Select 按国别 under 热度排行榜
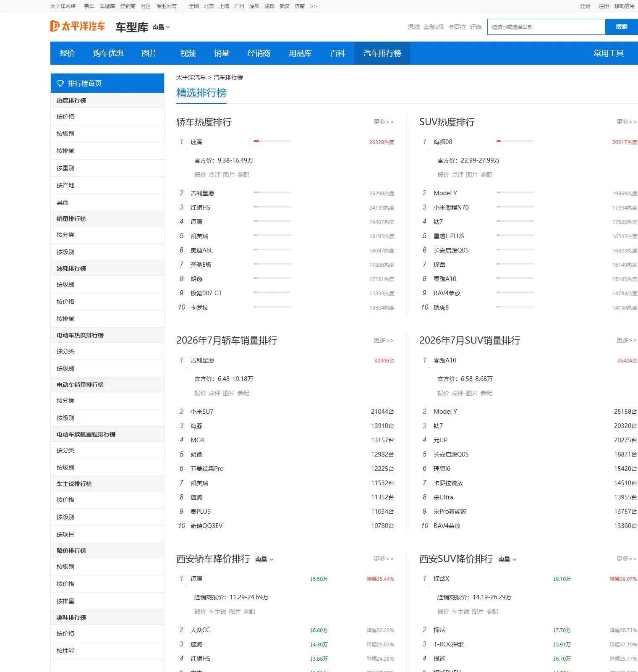This screenshot has height=672, width=638. 65,168
